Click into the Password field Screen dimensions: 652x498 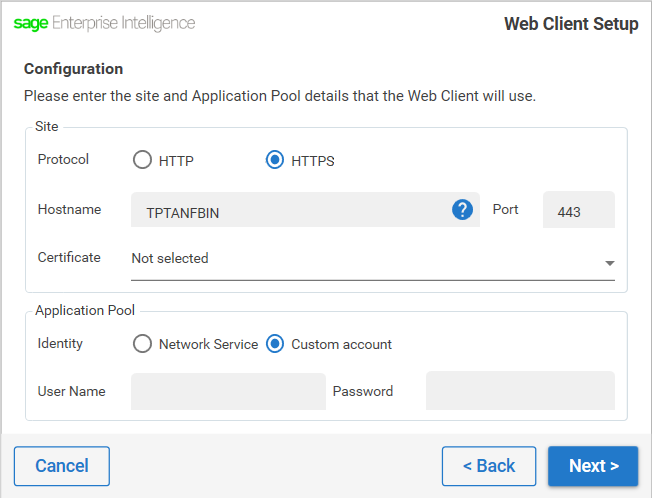(x=520, y=390)
